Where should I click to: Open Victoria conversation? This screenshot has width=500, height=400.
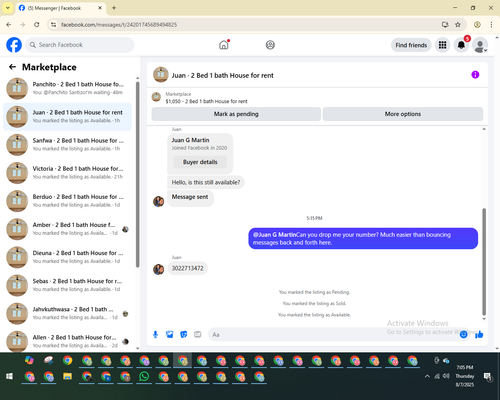pos(67,173)
